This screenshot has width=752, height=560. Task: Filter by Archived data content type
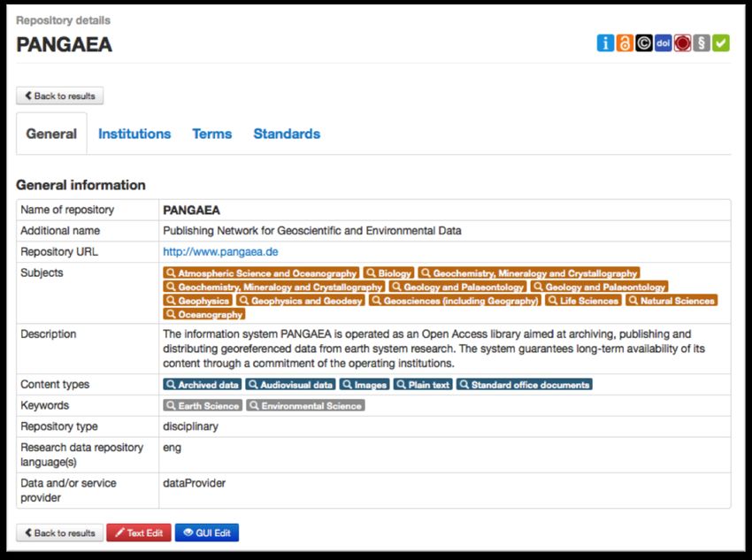click(202, 385)
